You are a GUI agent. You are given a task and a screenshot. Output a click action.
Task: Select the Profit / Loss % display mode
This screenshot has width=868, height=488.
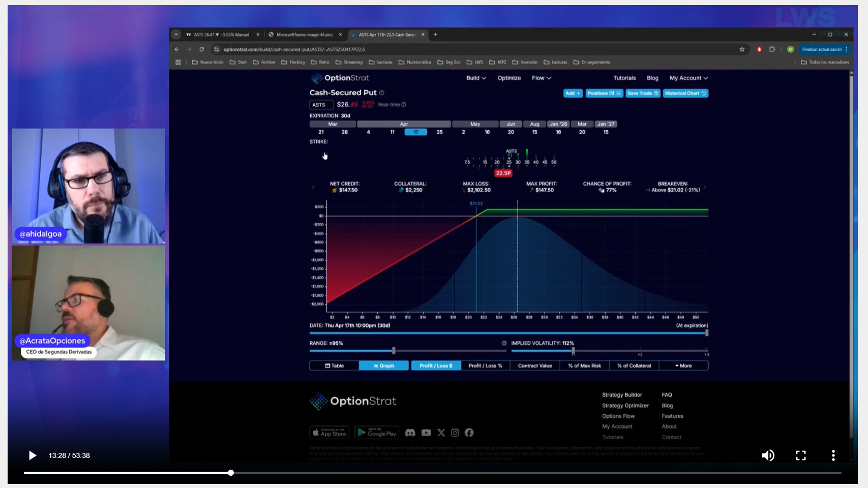485,365
